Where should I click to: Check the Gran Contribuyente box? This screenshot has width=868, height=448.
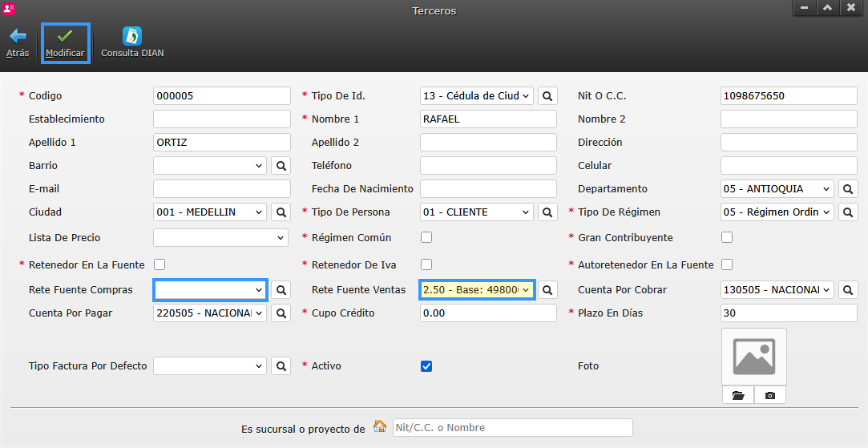click(x=727, y=237)
